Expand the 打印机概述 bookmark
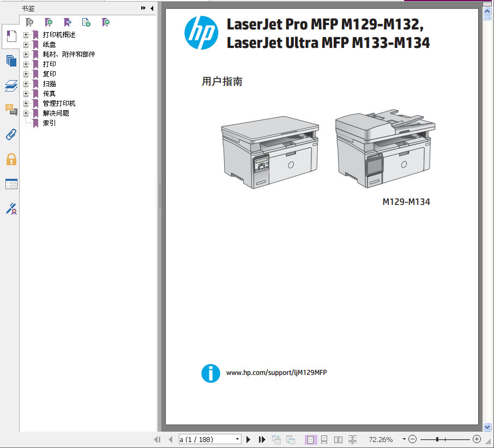Image resolution: width=494 pixels, height=448 pixels. [26, 35]
